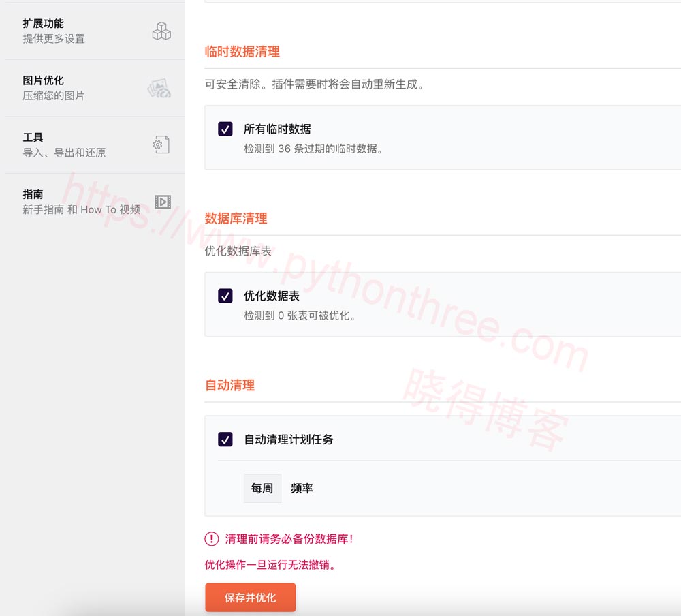Toggle the 优化数据表 checkbox

pos(225,296)
